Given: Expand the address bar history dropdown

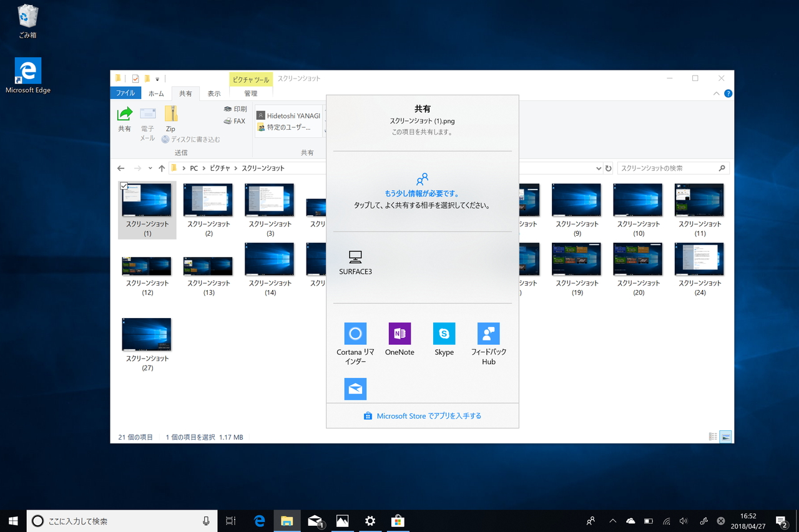Looking at the screenshot, I should click(x=599, y=168).
